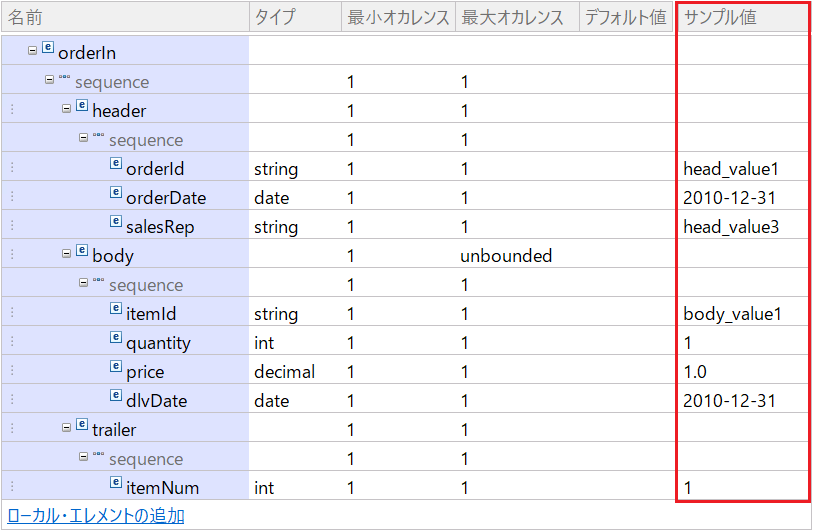
Task: Select the orderId tree row name
Action: click(x=155, y=169)
